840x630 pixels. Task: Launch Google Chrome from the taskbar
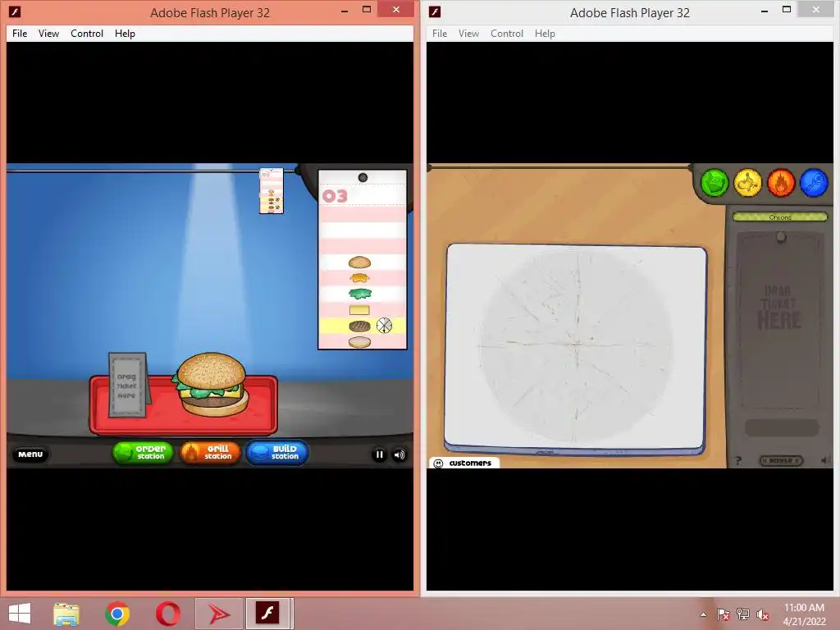(117, 614)
